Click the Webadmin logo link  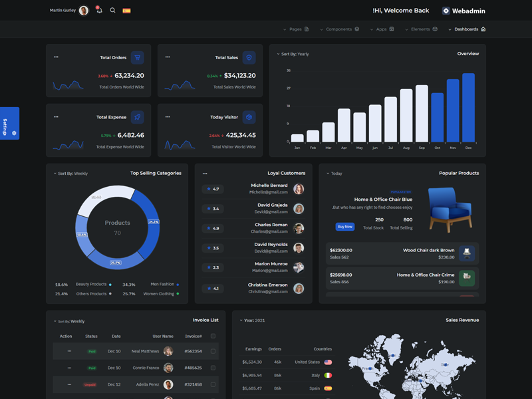pos(464,11)
